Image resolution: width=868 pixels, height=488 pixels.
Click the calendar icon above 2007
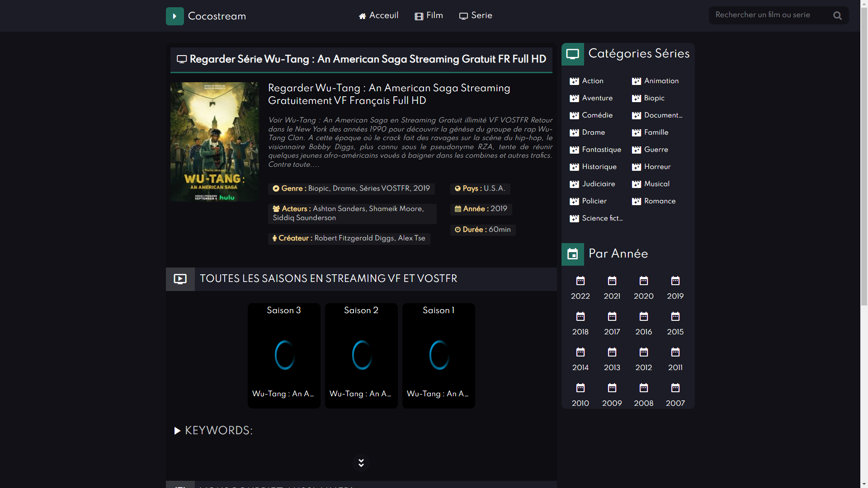point(675,388)
